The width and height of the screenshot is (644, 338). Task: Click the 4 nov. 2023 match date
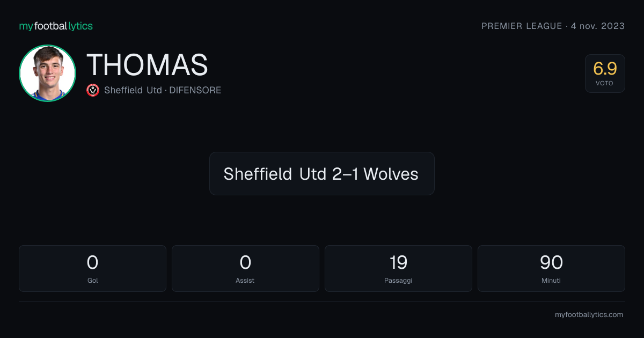coord(598,26)
